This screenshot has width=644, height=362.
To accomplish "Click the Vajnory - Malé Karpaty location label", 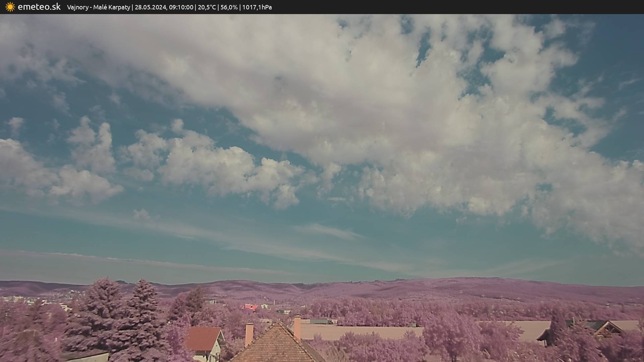I will [x=98, y=7].
